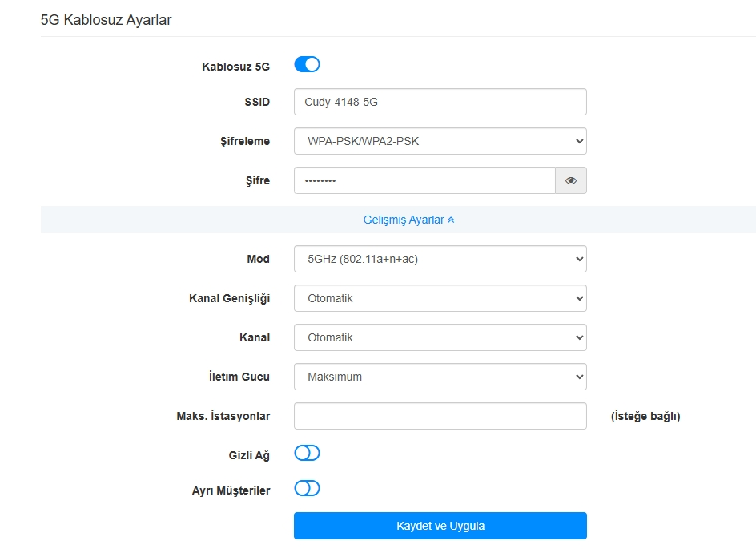The width and height of the screenshot is (756, 549).
Task: Open the Şifreleme encryption dropdown
Action: point(440,141)
